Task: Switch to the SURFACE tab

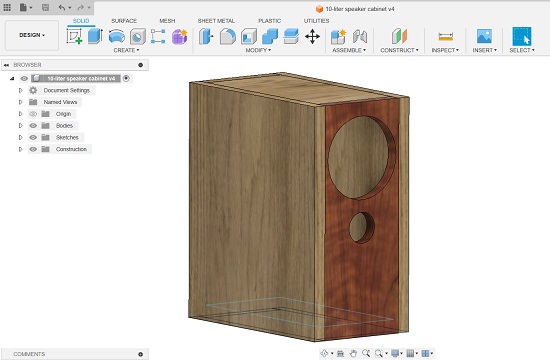Action: click(124, 21)
